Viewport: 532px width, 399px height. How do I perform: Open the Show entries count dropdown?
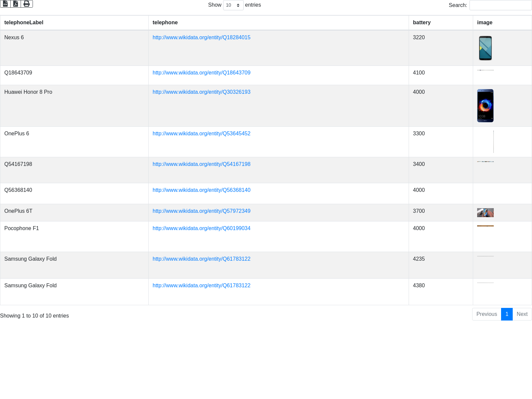point(233,5)
